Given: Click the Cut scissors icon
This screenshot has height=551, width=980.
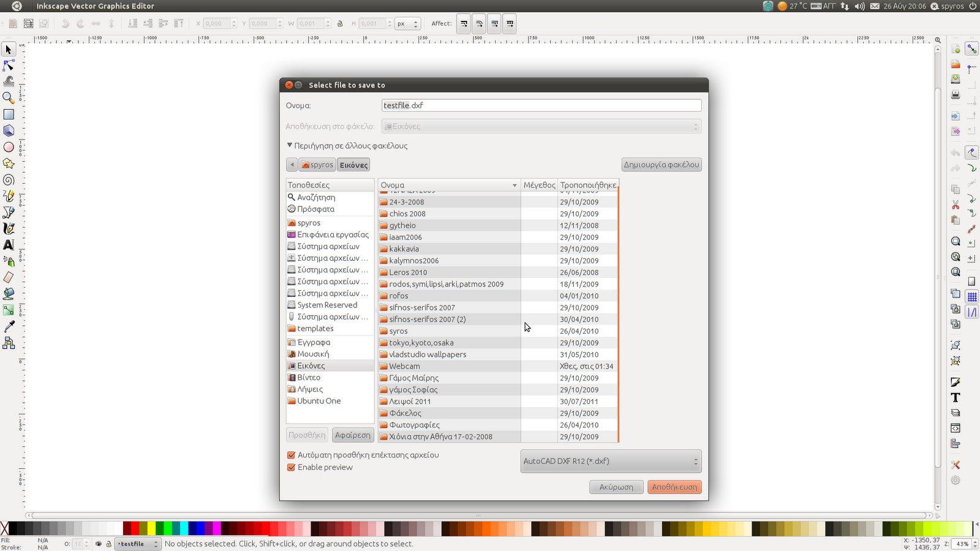Looking at the screenshot, I should point(956,204).
